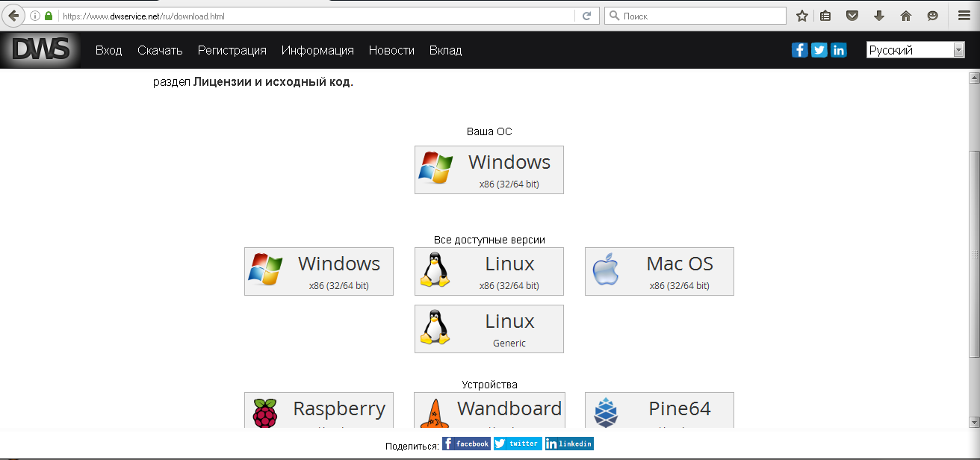Click the Ваша ОС heading text
Screen dimensions: 980x460
[x=489, y=131]
